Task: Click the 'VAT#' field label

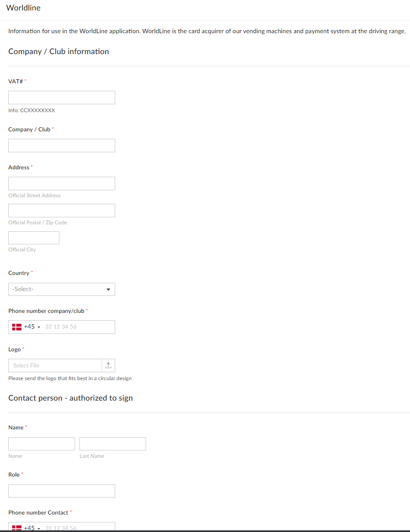Action: [16, 81]
